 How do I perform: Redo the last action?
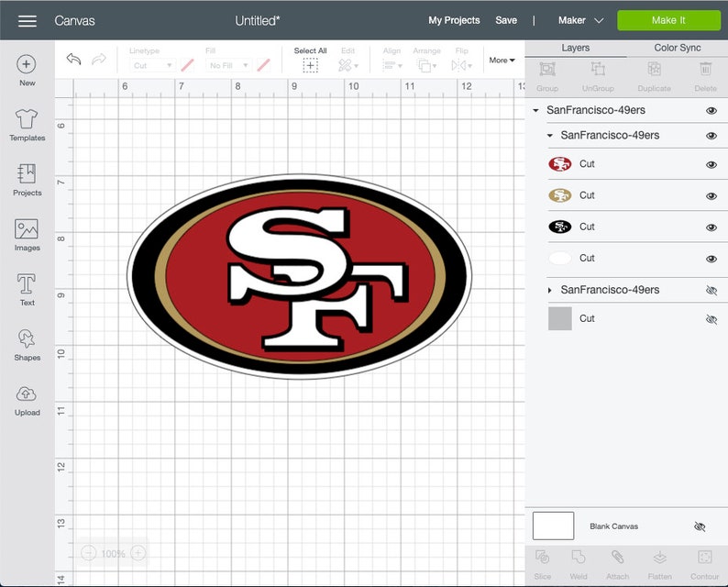click(x=98, y=60)
